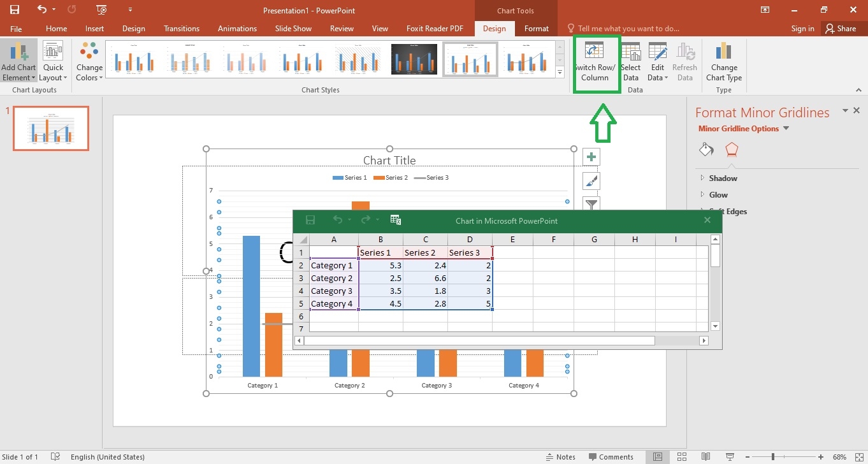Click the data sheet Select All corner

(x=301, y=240)
